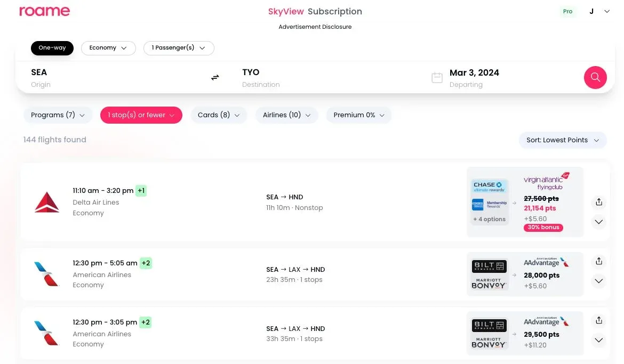Click the 33h 35m · 1 stops text
This screenshot has width=624, height=364.
[x=294, y=339]
